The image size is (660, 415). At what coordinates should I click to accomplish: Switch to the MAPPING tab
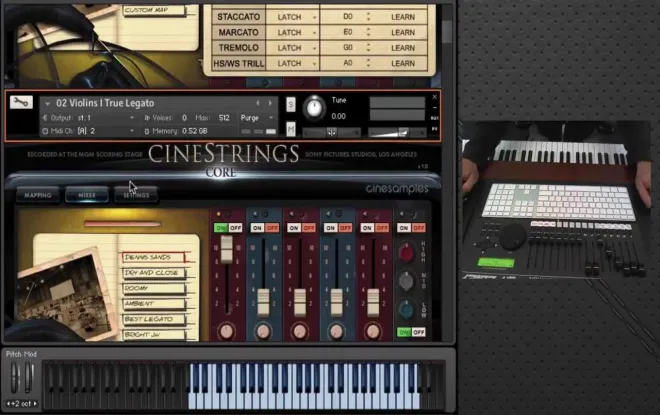[38, 195]
